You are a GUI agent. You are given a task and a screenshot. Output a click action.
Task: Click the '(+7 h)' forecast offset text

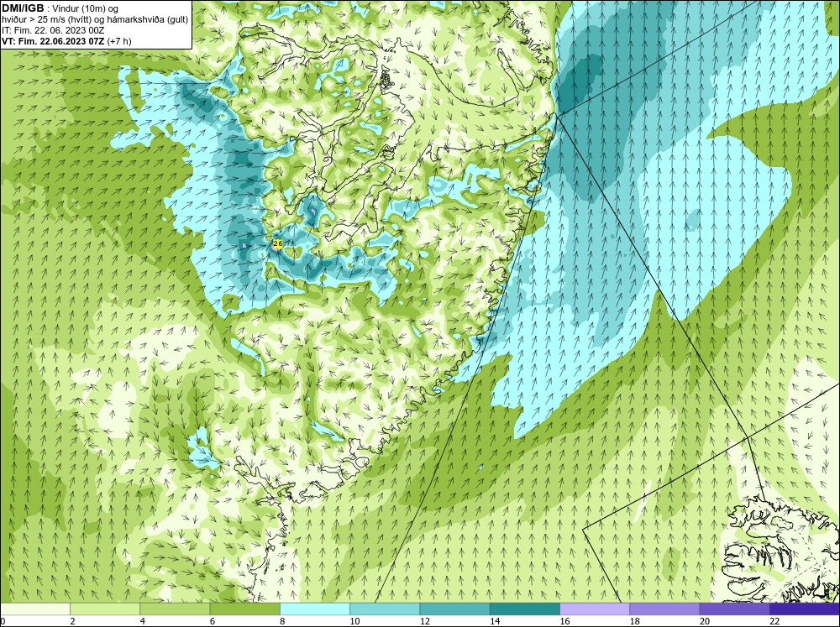click(119, 41)
